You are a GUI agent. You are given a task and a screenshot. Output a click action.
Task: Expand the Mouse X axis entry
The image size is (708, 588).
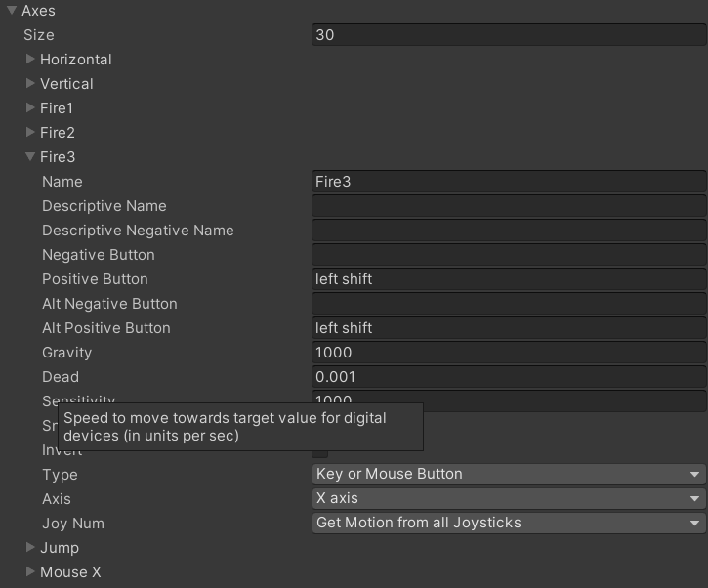point(30,571)
